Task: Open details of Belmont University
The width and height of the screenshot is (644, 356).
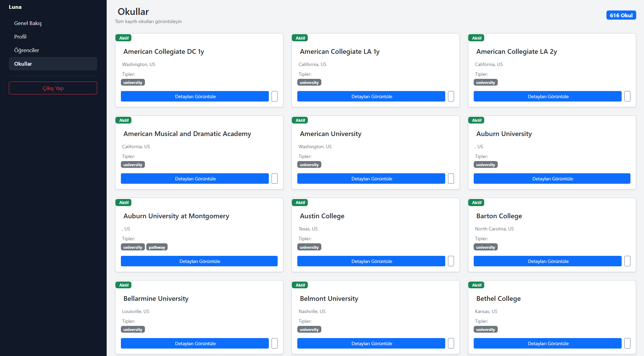Action: tap(371, 343)
